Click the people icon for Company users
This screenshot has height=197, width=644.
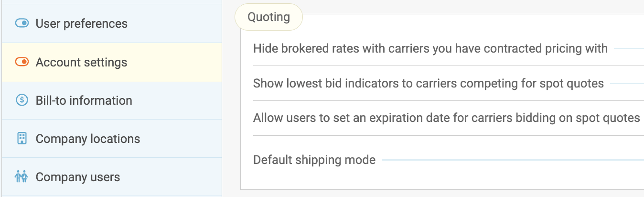(x=22, y=176)
